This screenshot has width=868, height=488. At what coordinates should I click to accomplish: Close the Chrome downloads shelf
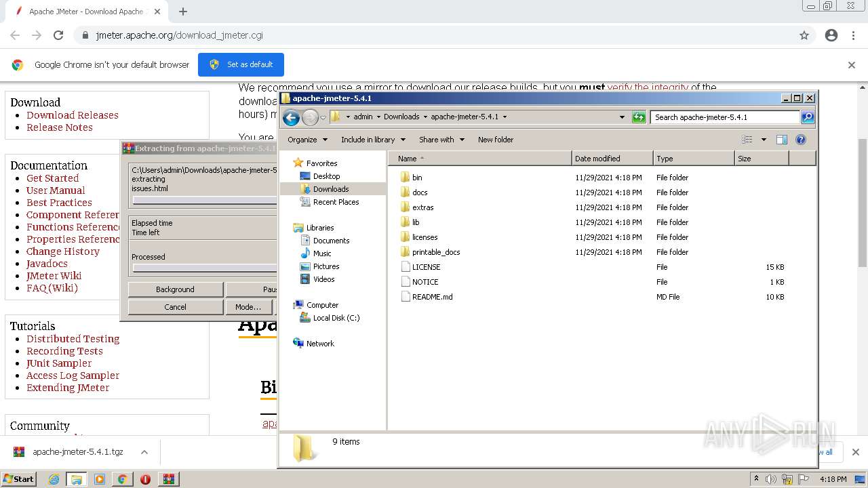(x=855, y=452)
